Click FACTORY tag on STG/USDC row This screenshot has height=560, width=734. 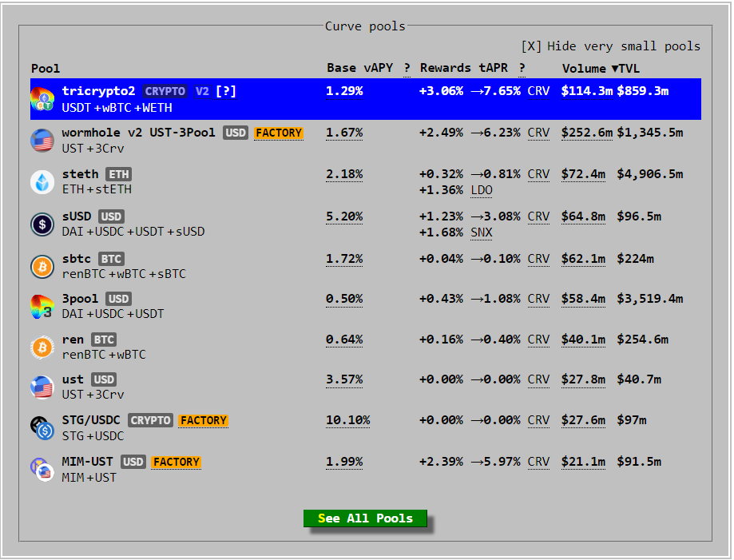203,420
